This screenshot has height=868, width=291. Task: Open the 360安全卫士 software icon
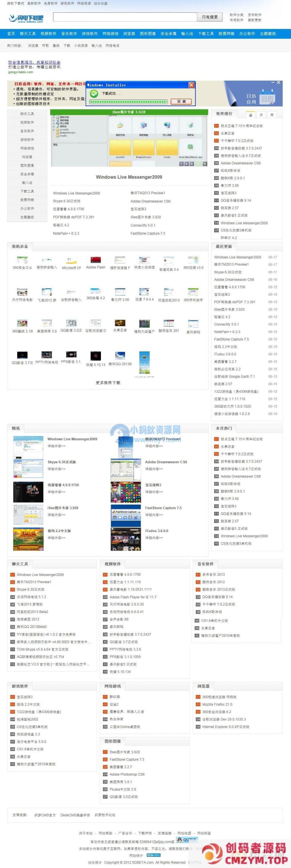tap(22, 260)
